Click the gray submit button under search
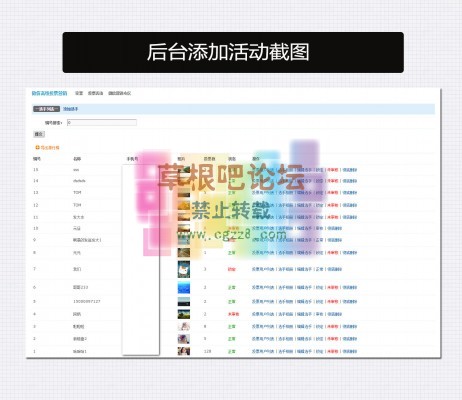 39,134
